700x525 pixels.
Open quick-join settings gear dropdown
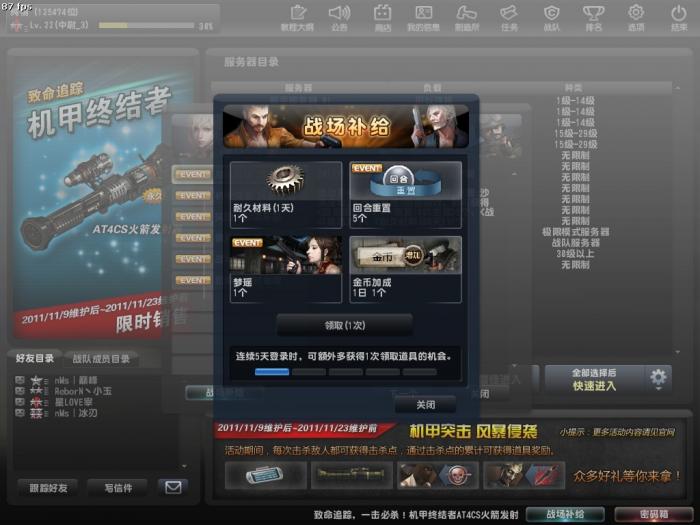[658, 379]
